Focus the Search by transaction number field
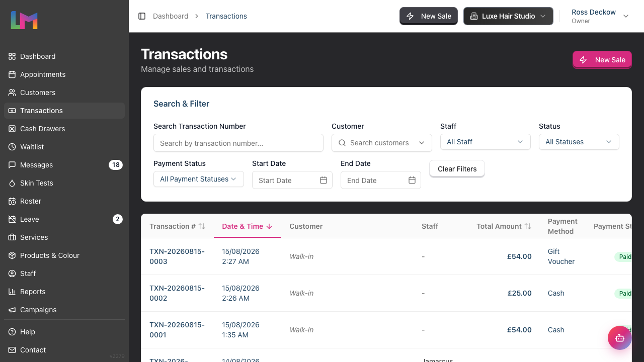Screen dimensions: 644x362 pyautogui.click(x=238, y=143)
